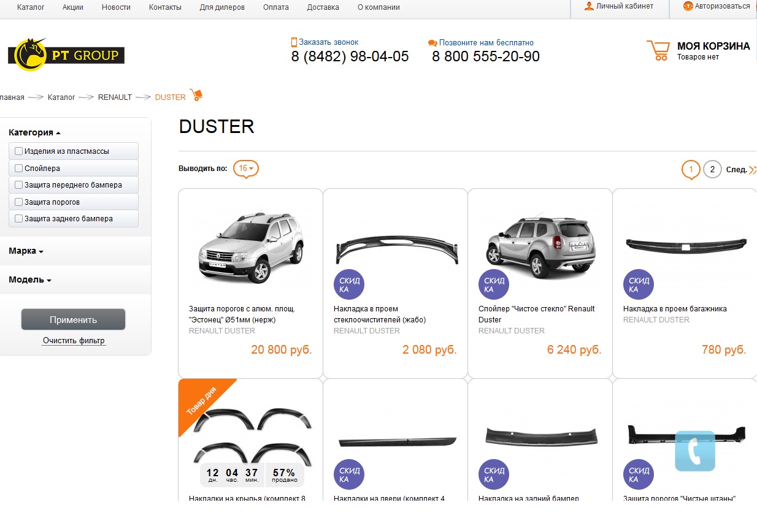Expand the Модель filter section

[30, 279]
